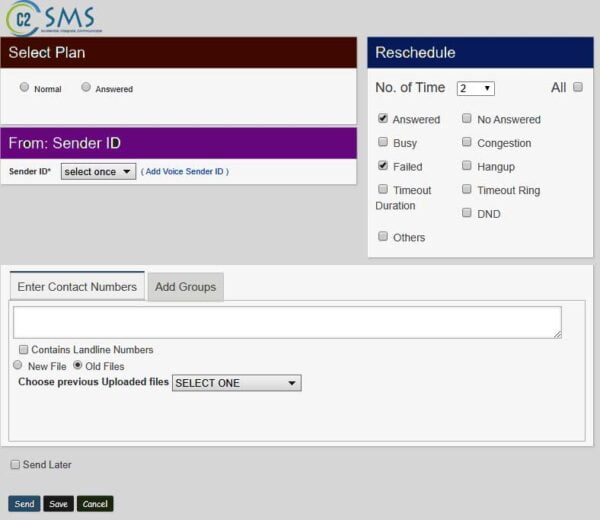
Task: Open the No. of Time dropdown
Action: point(475,88)
